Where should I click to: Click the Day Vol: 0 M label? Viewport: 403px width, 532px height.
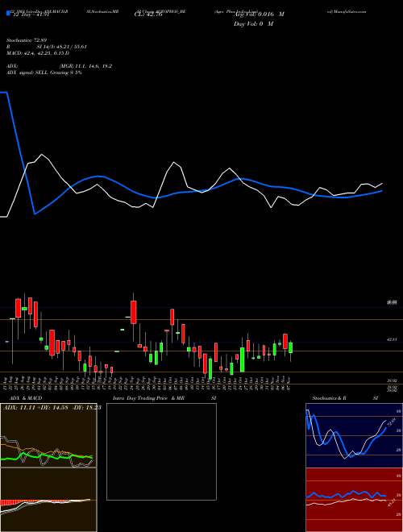pyautogui.click(x=253, y=24)
